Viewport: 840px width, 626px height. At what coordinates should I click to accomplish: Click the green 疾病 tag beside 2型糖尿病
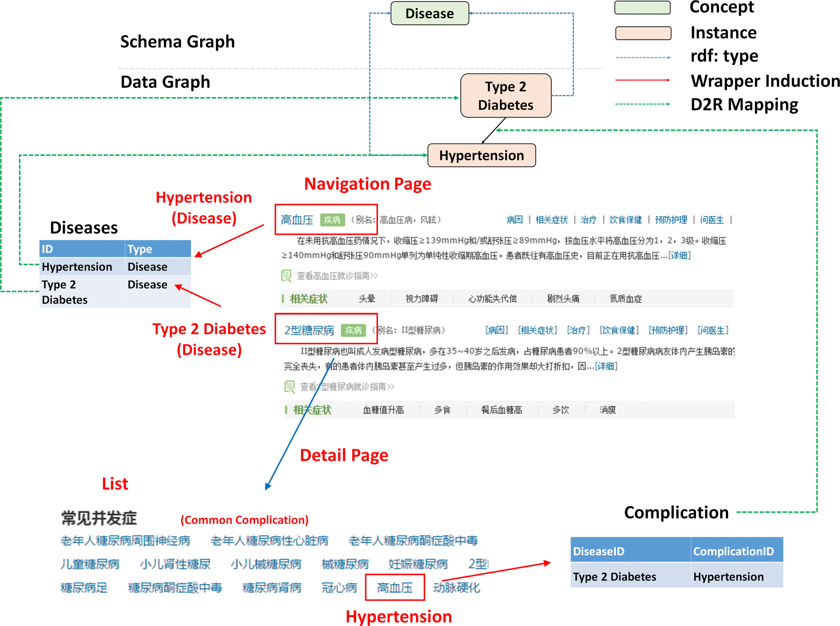353,330
